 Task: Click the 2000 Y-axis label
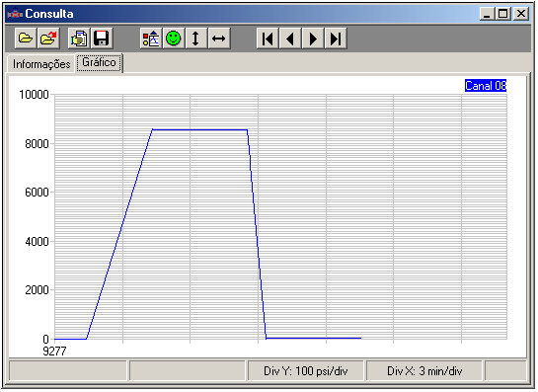(37, 290)
